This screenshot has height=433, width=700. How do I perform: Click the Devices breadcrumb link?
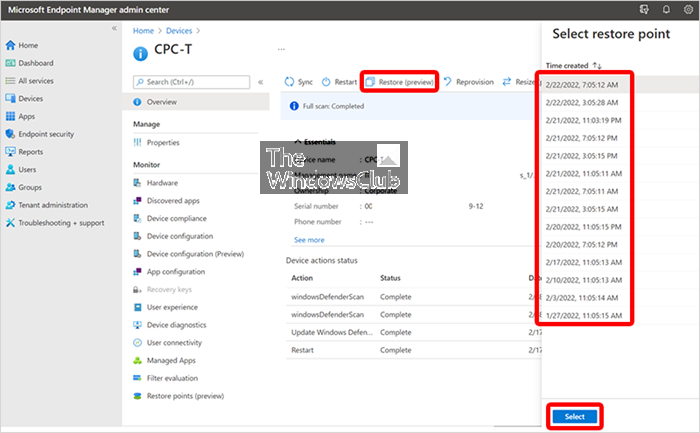(179, 31)
